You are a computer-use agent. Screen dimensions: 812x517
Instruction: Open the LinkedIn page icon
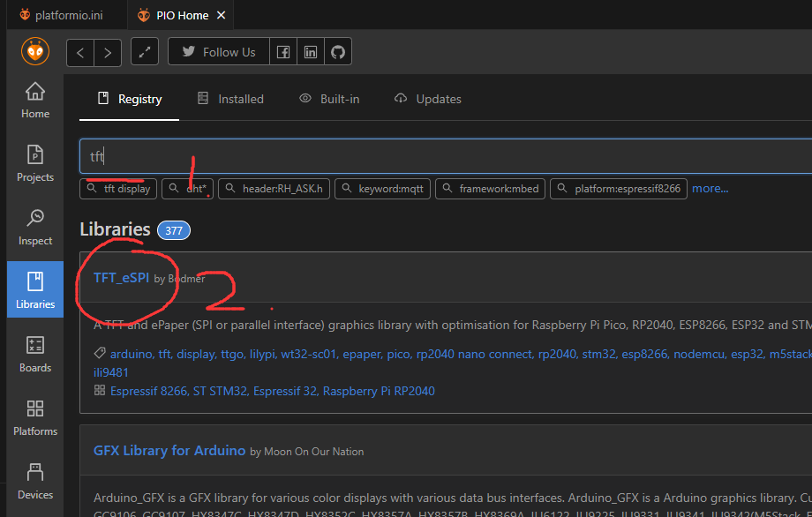(311, 52)
